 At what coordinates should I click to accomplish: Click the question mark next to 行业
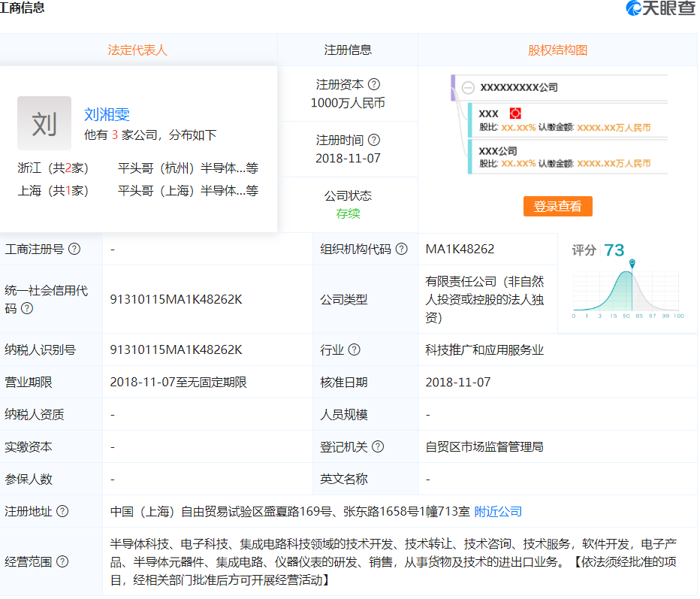(355, 349)
